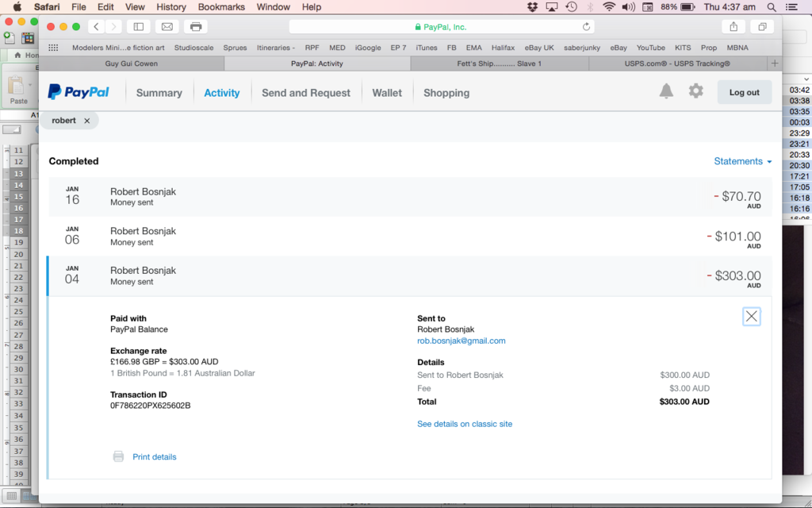812x508 pixels.
Task: Reload the PayPal page
Action: [586, 26]
